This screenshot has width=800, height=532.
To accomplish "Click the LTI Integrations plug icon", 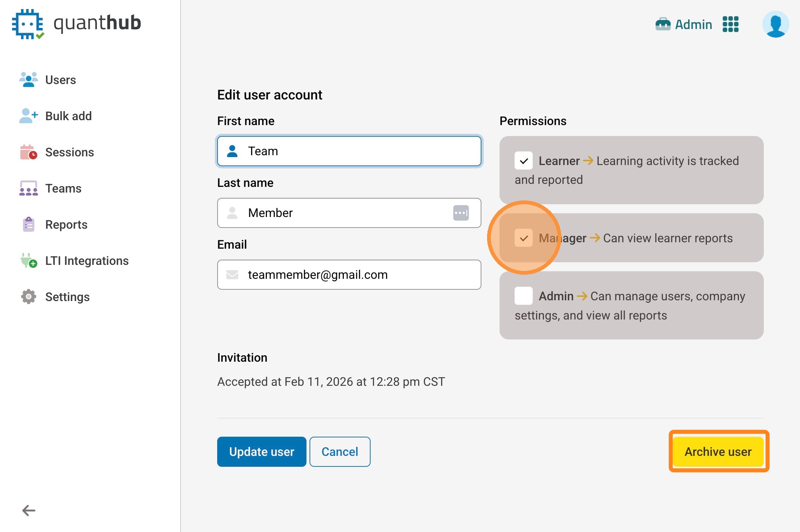I will [28, 261].
